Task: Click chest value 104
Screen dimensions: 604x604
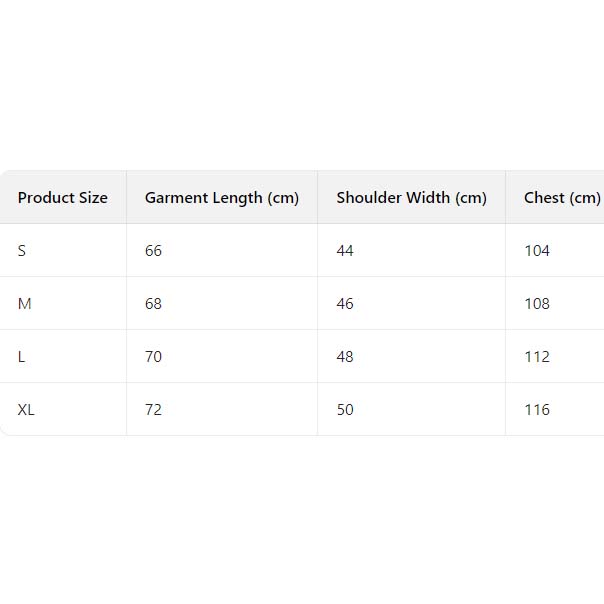Action: tap(537, 251)
